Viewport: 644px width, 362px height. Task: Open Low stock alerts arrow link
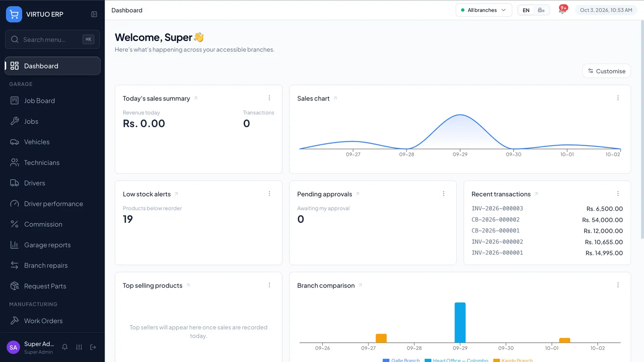coord(176,194)
